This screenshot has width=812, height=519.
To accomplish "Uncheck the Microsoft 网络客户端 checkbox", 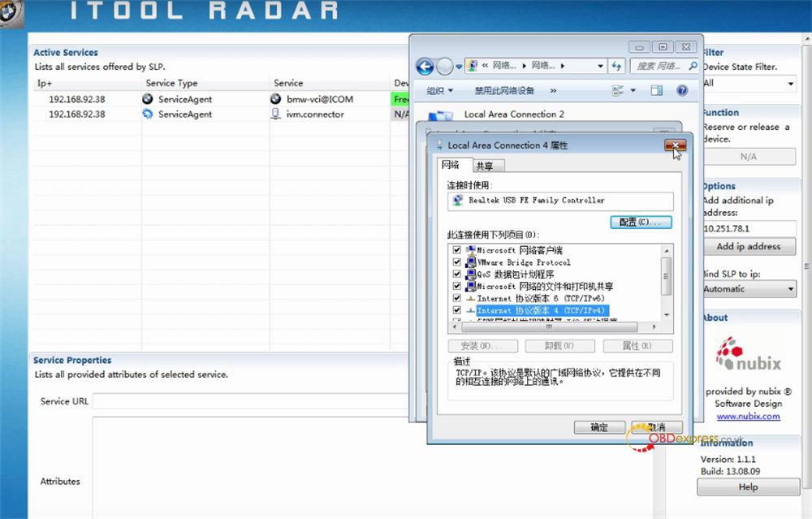I will (x=456, y=250).
